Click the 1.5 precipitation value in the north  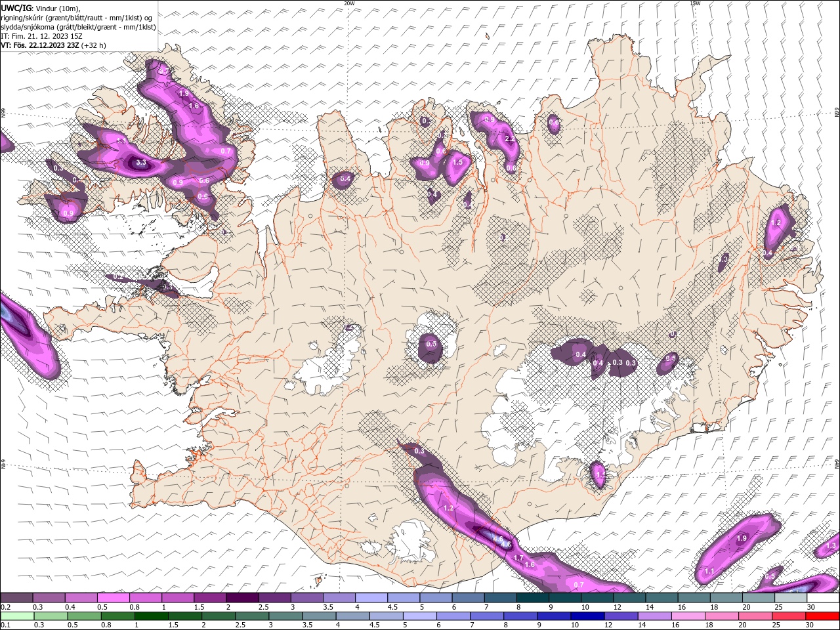coord(457,162)
